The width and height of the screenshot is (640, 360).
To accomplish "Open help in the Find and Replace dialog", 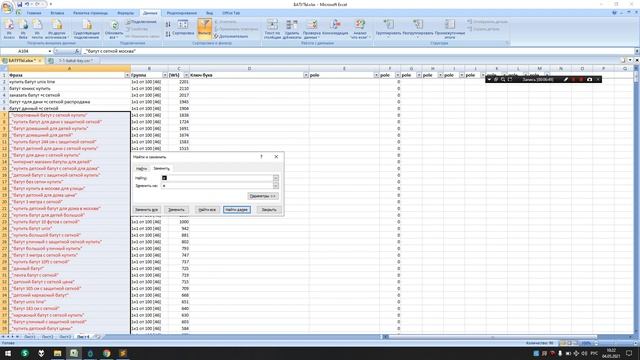I will [261, 157].
